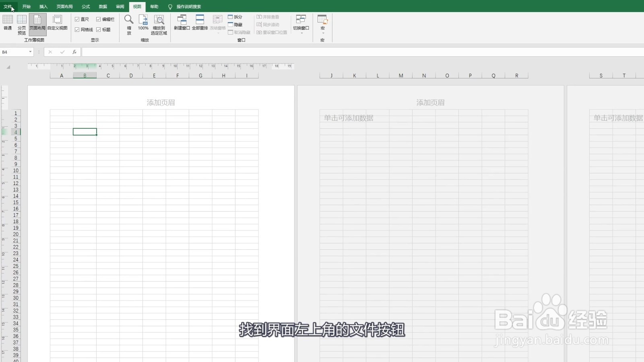The height and width of the screenshot is (362, 644).
Task: Arrange All windows (全部重排)
Action: point(200,23)
